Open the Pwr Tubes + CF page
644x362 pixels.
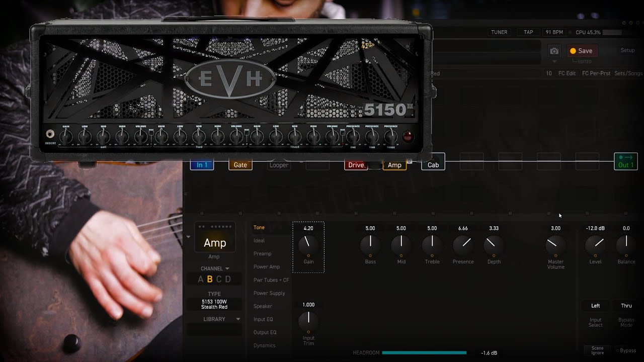pyautogui.click(x=271, y=280)
